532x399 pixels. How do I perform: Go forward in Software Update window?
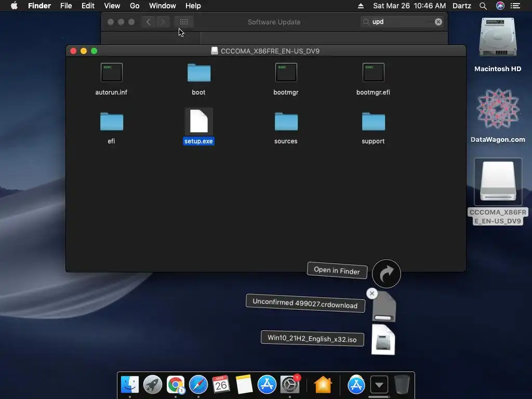(163, 22)
